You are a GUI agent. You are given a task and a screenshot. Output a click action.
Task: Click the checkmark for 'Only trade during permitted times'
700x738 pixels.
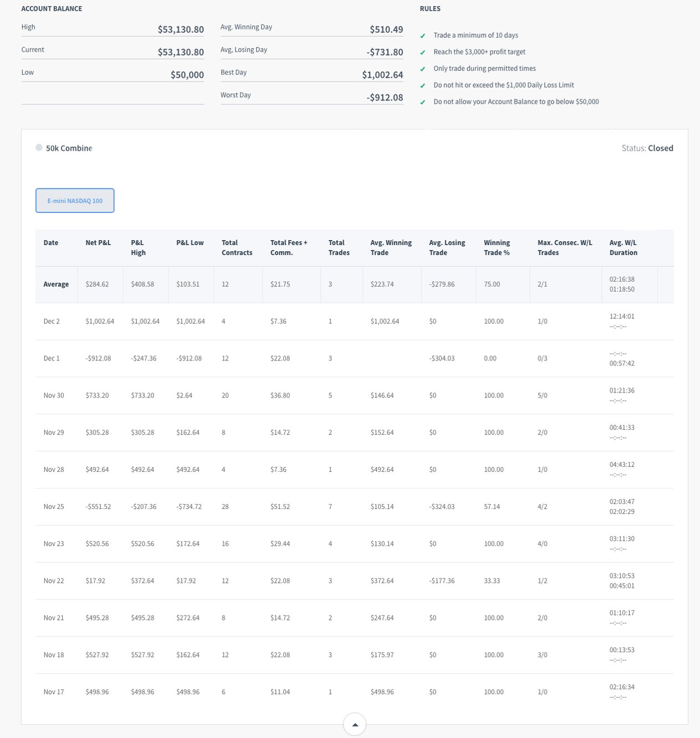(x=423, y=69)
